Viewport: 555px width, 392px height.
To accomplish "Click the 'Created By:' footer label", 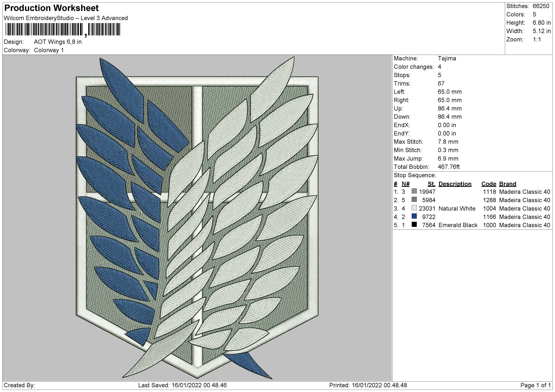I will (x=19, y=385).
